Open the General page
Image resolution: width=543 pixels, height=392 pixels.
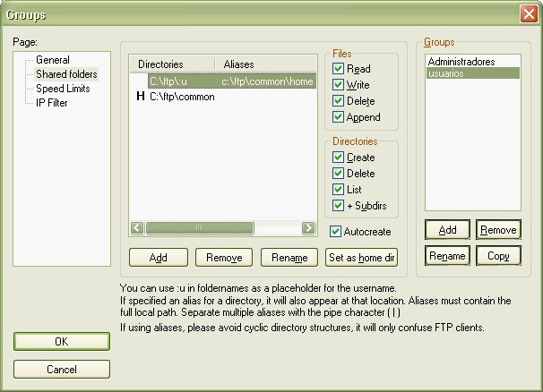point(52,60)
